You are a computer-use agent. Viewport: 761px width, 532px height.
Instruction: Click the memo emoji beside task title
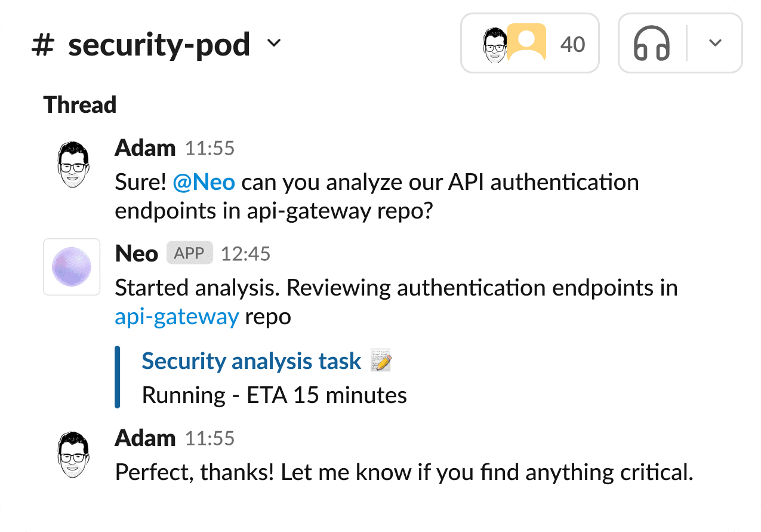tap(381, 361)
